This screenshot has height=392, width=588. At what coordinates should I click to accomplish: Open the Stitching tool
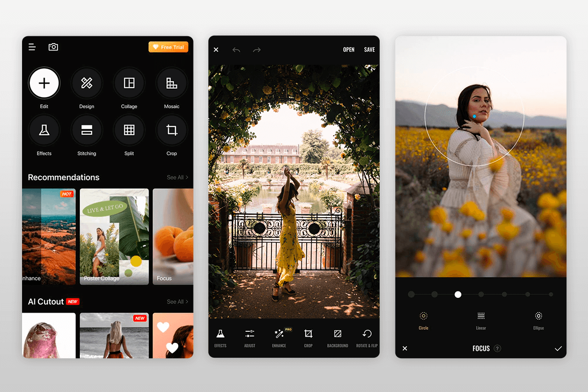point(87,130)
